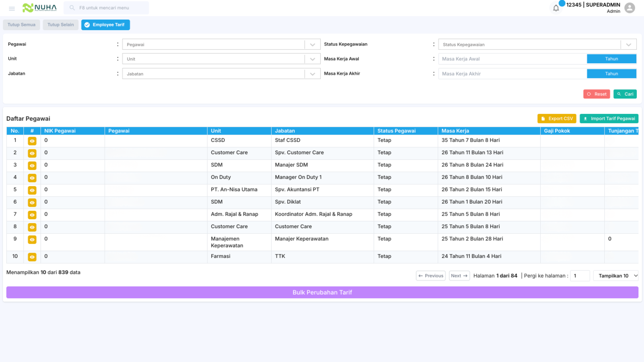Image resolution: width=644 pixels, height=362 pixels.
Task: View details of Spv. Akuntansi PT row
Action: pyautogui.click(x=32, y=190)
